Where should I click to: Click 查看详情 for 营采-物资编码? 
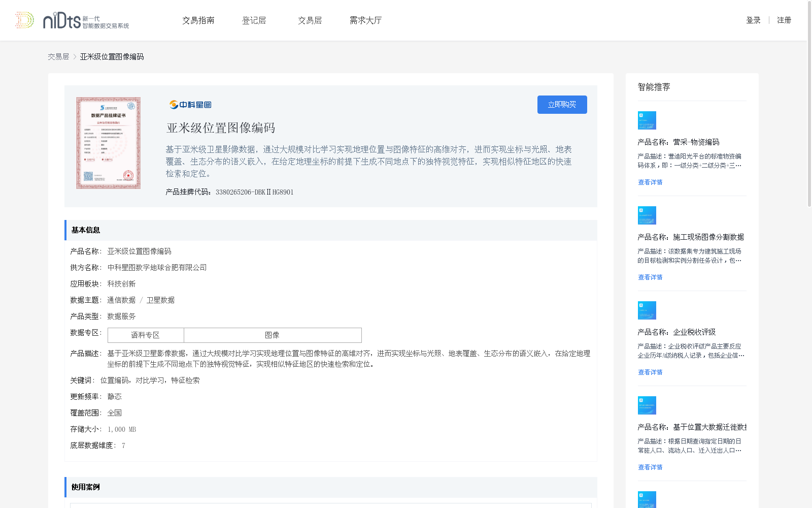point(650,182)
